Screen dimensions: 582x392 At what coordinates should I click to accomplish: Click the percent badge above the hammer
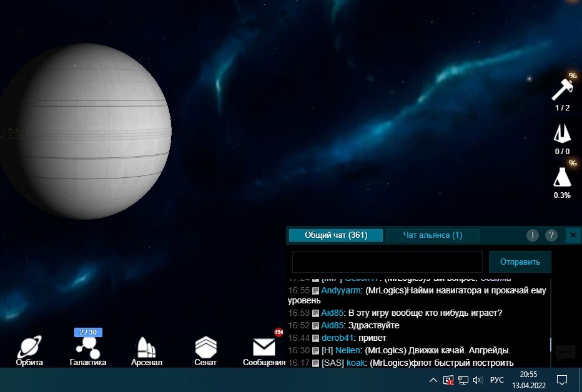pos(573,76)
